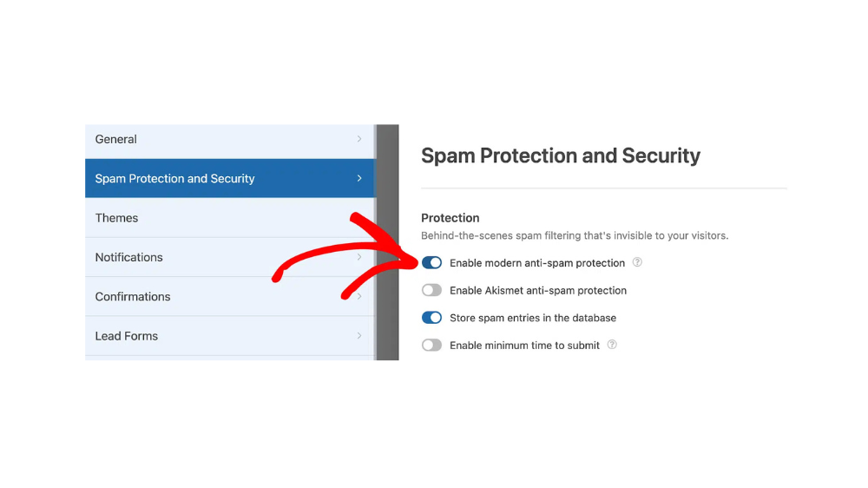Image resolution: width=868 pixels, height=488 pixels.
Task: Click the Confirmations row chevron
Action: click(x=359, y=296)
